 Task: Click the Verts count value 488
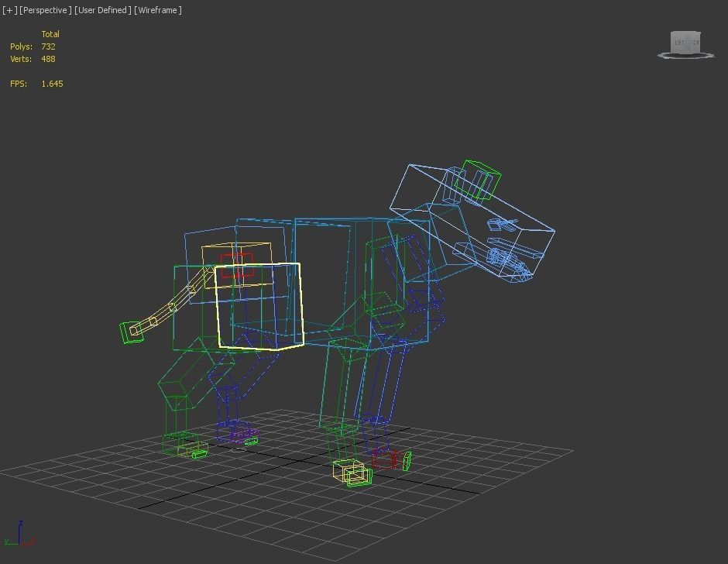(x=48, y=59)
